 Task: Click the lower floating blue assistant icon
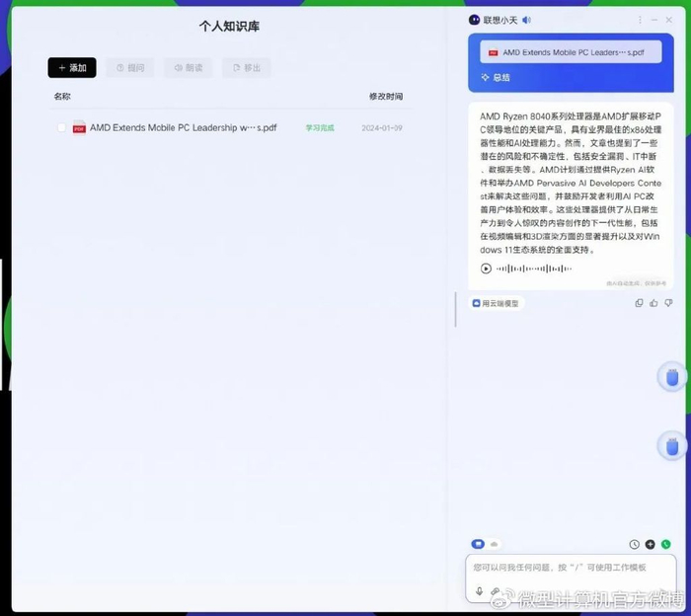pyautogui.click(x=672, y=446)
